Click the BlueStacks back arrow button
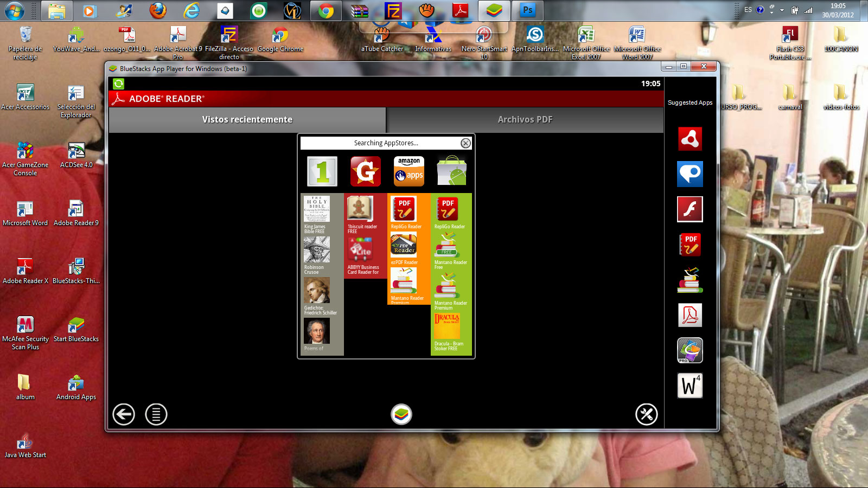The height and width of the screenshot is (488, 868). pyautogui.click(x=124, y=414)
